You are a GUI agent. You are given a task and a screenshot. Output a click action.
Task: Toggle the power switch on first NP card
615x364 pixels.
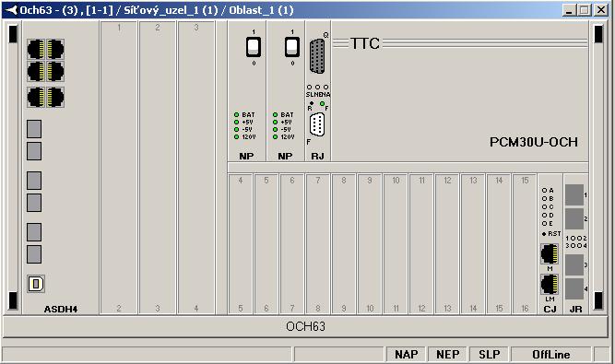point(254,47)
